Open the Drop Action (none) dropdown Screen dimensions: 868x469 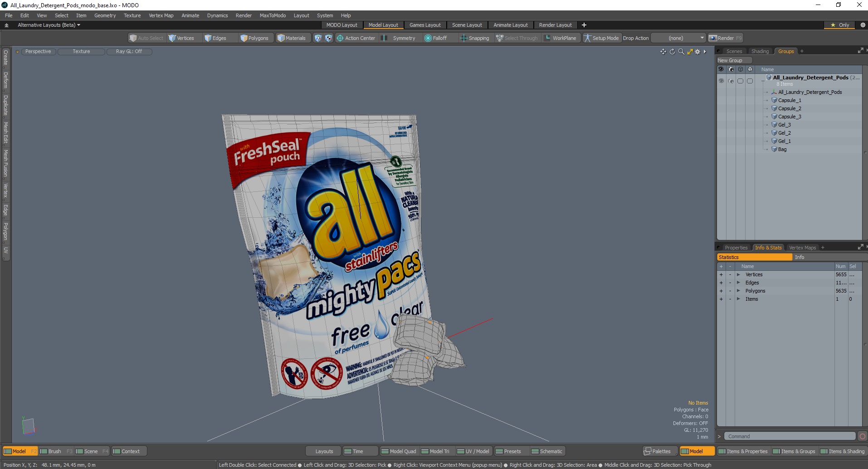point(678,38)
